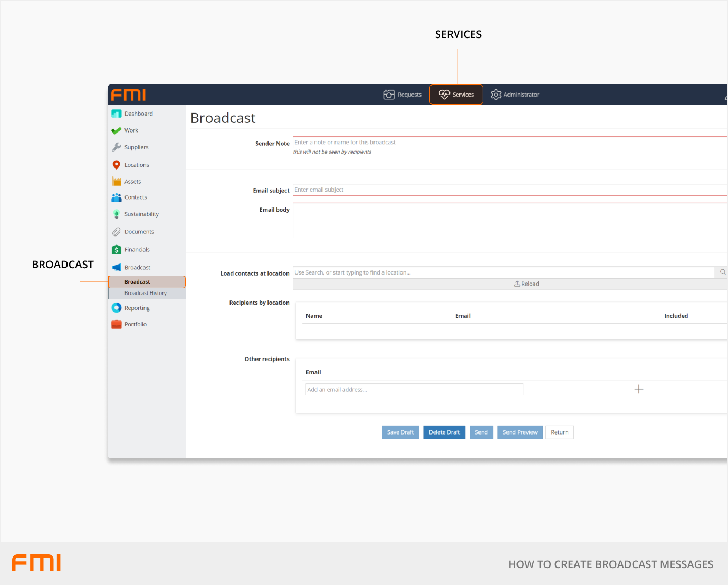Collapse the Broadcast sidebar section
This screenshot has height=585, width=728.
137,268
